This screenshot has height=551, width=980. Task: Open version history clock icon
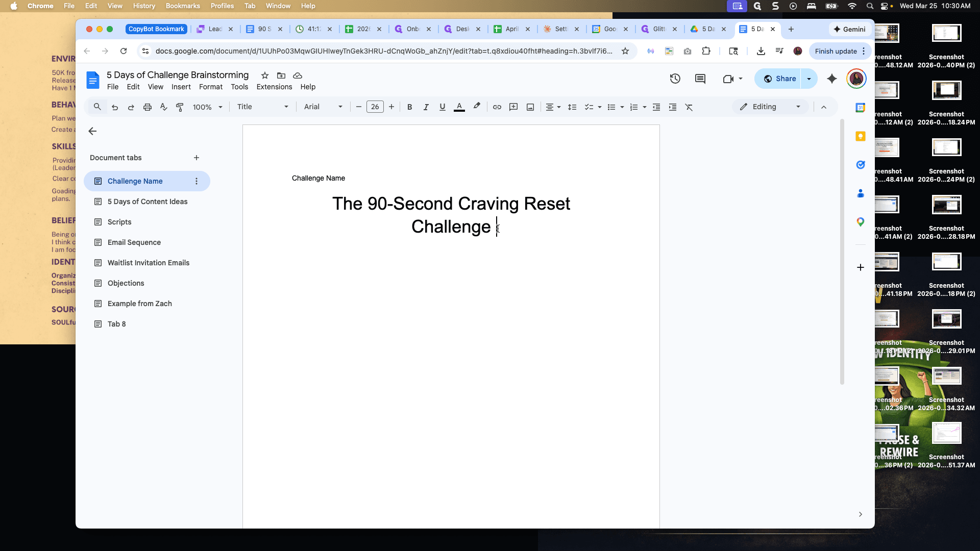click(675, 79)
